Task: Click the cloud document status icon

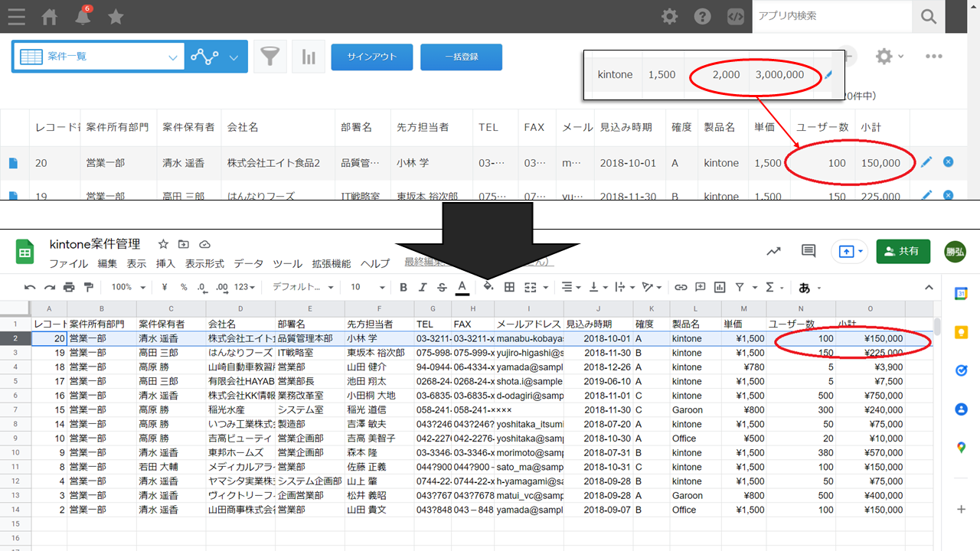Action: pos(204,245)
